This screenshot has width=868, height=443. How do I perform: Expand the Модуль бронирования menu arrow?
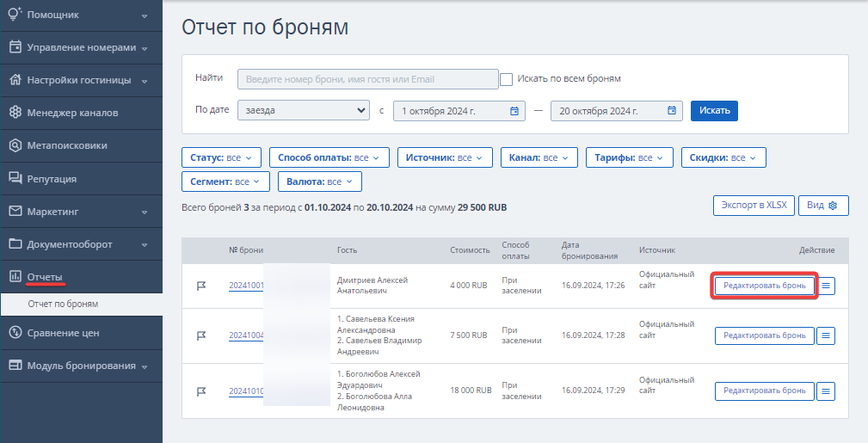(145, 367)
